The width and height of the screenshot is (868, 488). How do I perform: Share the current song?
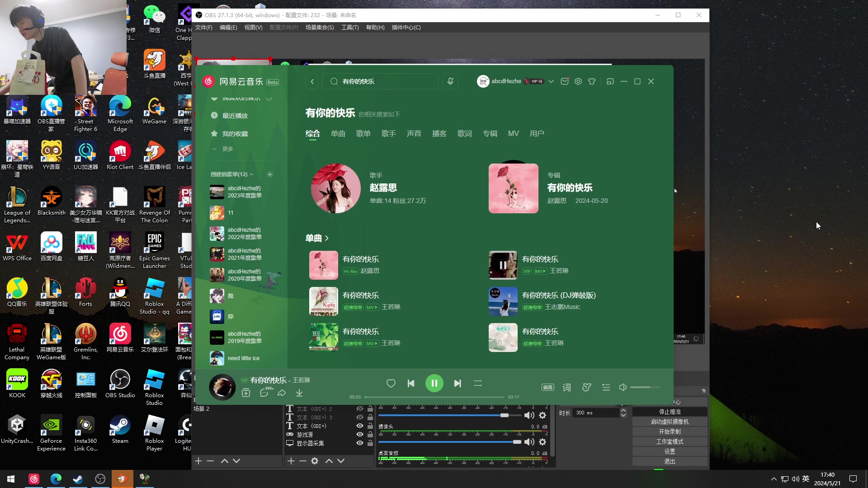click(x=282, y=393)
